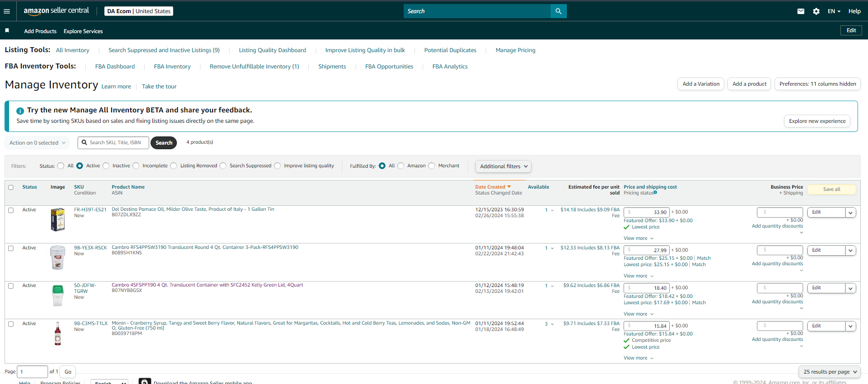Open Help link in the header
The width and height of the screenshot is (868, 384).
pyautogui.click(x=854, y=11)
